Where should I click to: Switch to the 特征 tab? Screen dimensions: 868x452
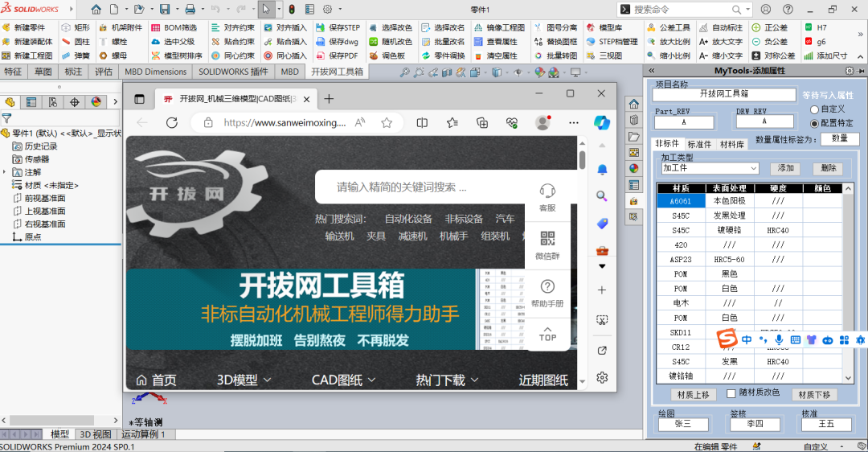[x=13, y=72]
